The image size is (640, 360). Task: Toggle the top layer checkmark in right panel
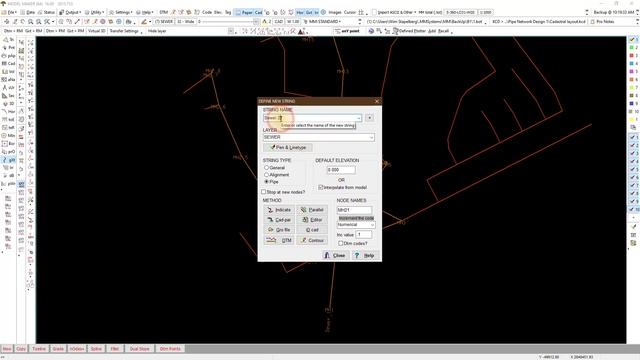pos(633,40)
